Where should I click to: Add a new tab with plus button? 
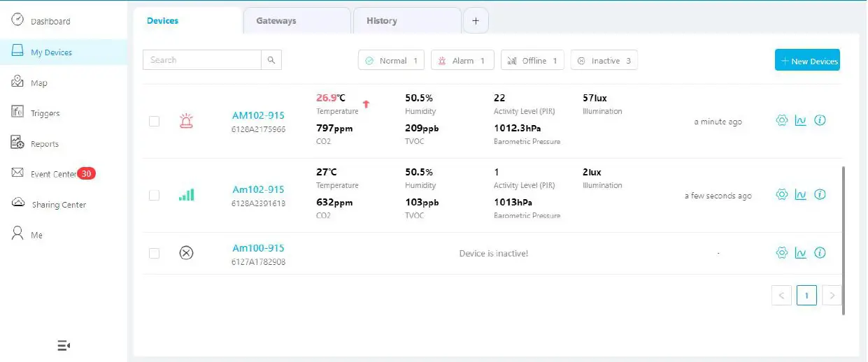(x=476, y=21)
